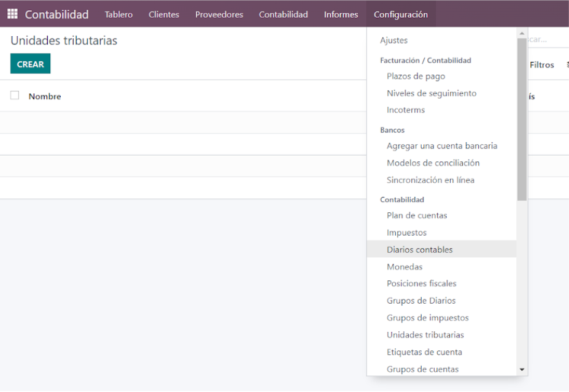Open Monedas configuration entry
Viewport: 569px width, 392px height.
[x=404, y=267]
